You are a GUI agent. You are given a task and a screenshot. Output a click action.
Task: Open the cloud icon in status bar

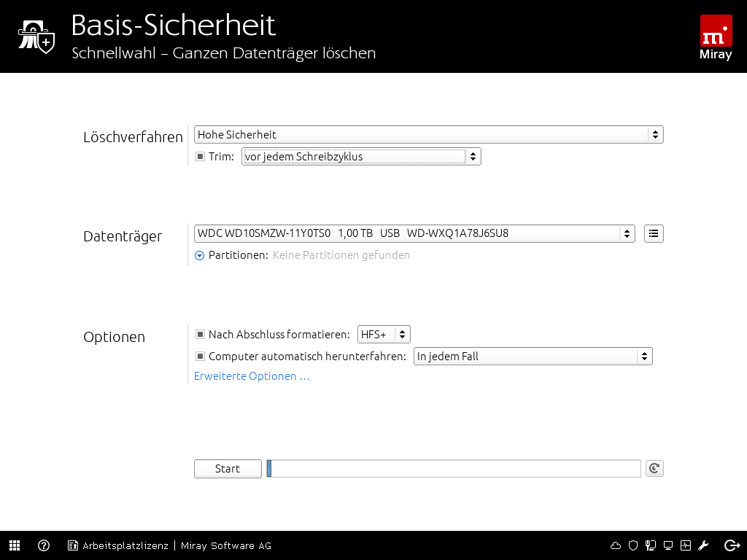click(616, 545)
